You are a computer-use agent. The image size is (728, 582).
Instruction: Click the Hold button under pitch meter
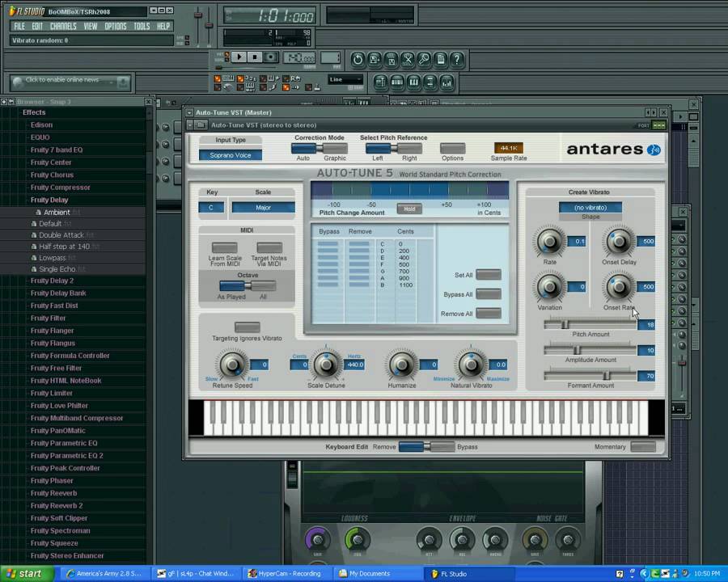409,209
